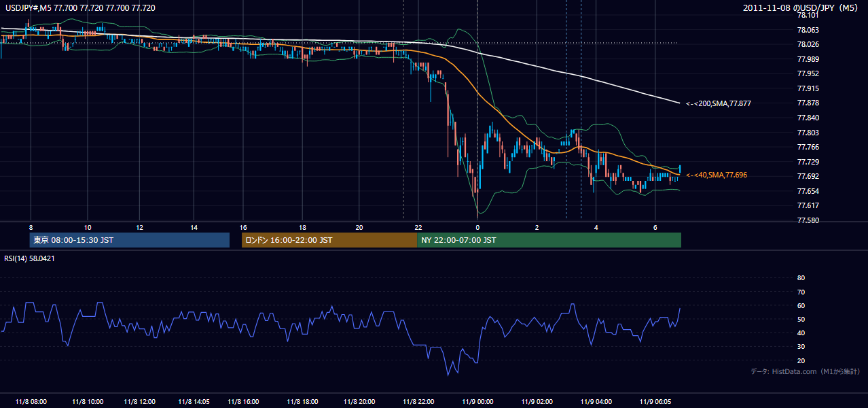Click the 11/8 16:00 bottom time label

(x=243, y=402)
